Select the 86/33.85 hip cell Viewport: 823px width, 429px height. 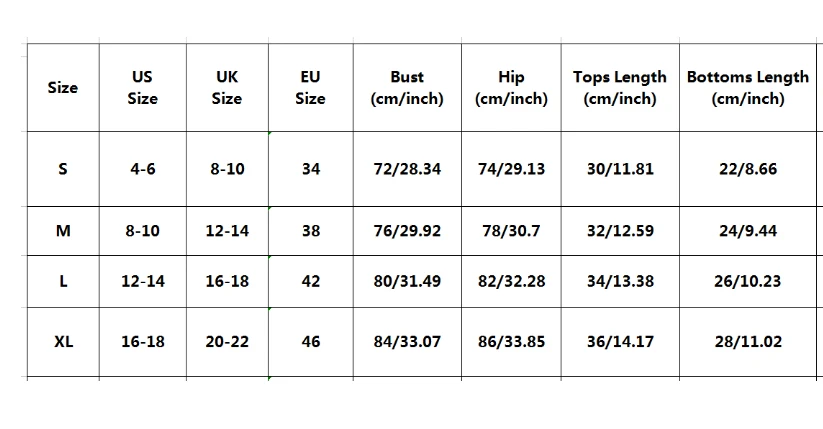(x=511, y=342)
